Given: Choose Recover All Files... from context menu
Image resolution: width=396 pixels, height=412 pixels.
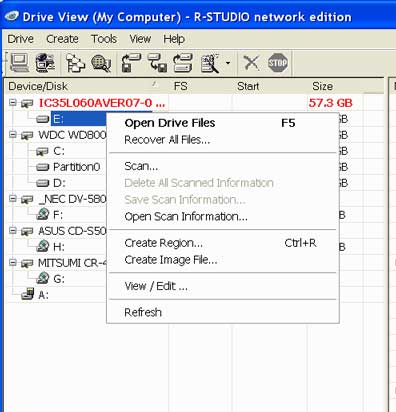Looking at the screenshot, I should coord(223,140).
